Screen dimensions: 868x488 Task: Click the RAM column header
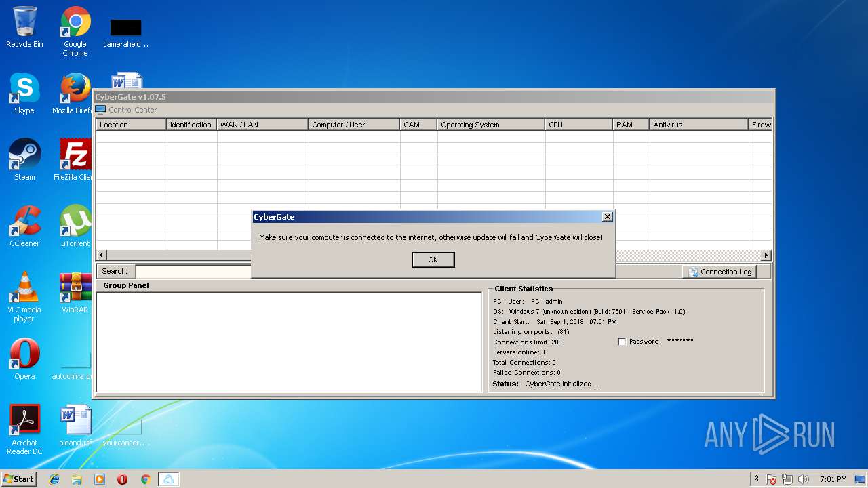[631, 125]
